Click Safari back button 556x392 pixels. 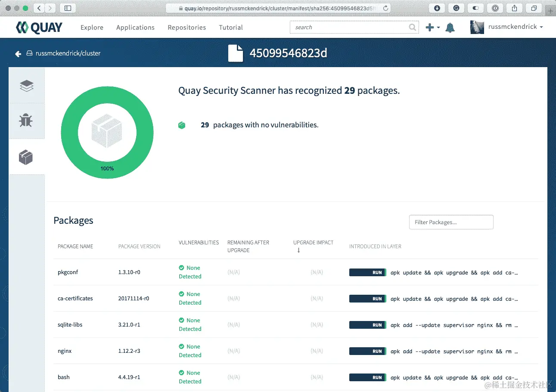pos(39,8)
